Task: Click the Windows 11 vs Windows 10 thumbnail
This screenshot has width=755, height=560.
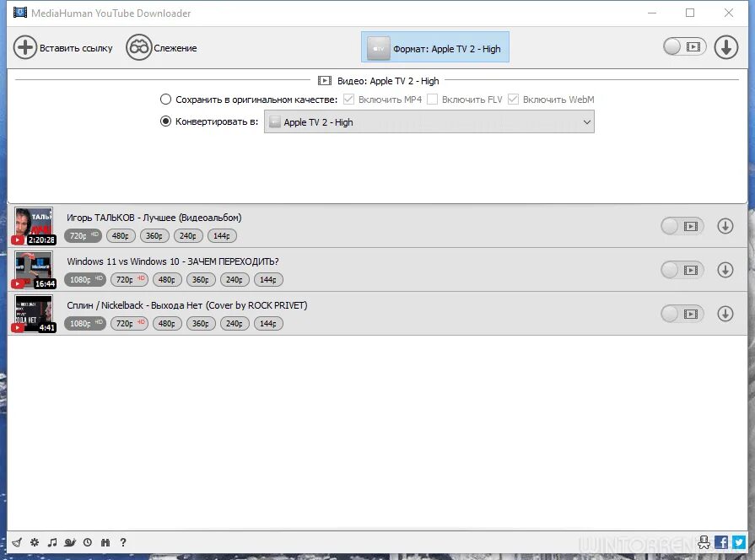Action: (33, 270)
